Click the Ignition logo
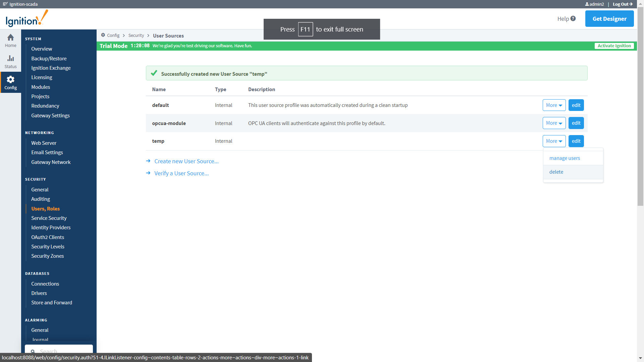 point(27,18)
